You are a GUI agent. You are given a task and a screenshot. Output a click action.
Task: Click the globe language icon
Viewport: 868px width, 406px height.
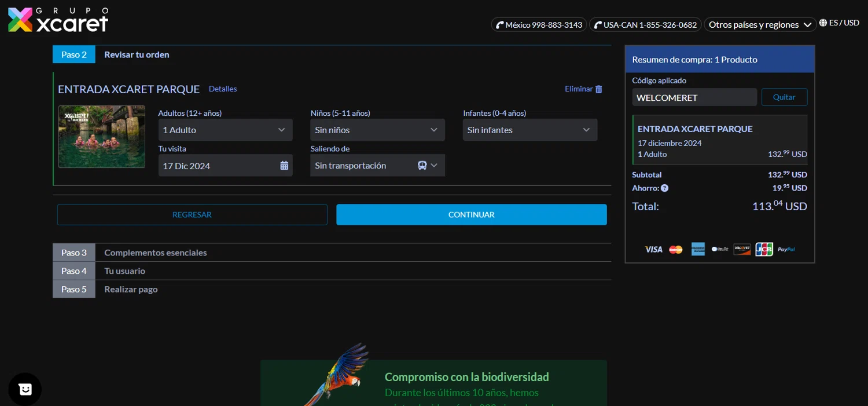point(823,23)
